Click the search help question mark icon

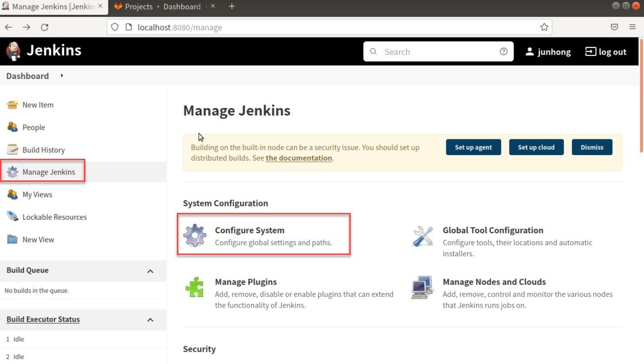tap(504, 51)
